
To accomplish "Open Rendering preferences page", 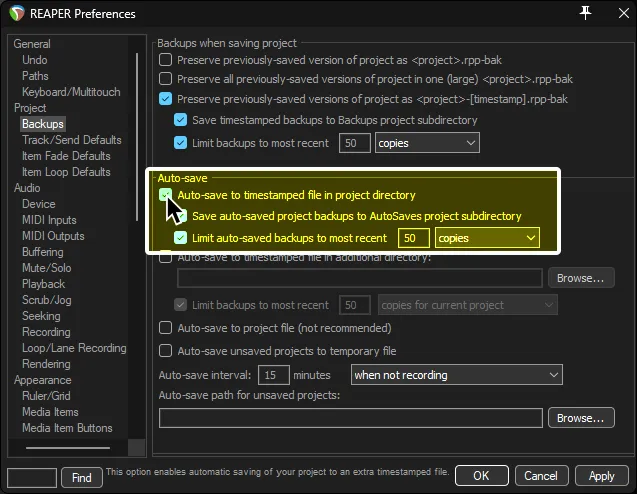I will [46, 364].
